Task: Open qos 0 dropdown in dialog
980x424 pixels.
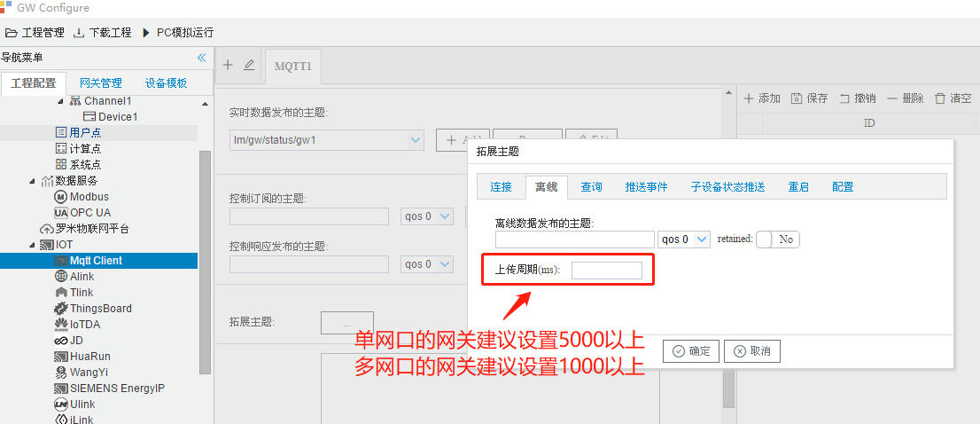Action: (684, 239)
